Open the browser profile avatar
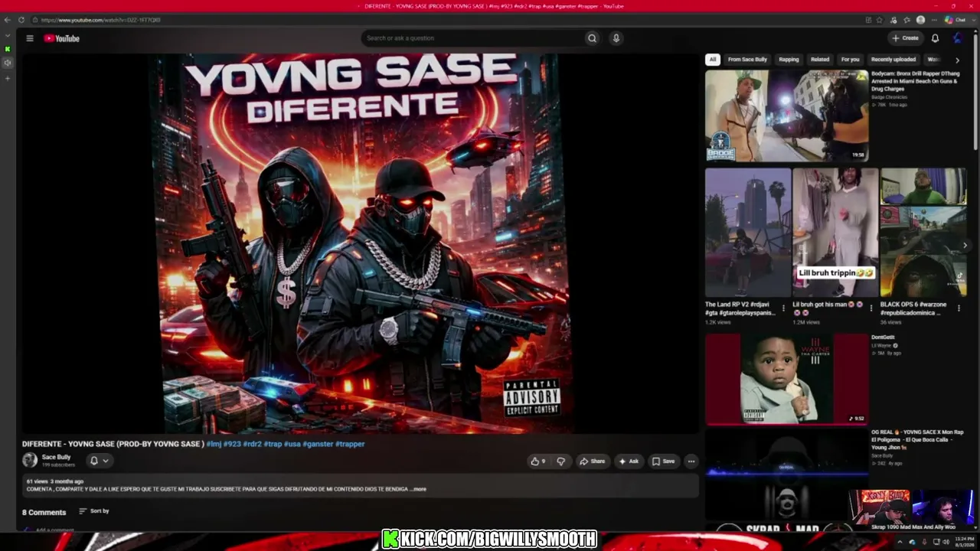Image resolution: width=980 pixels, height=551 pixels. coord(920,20)
